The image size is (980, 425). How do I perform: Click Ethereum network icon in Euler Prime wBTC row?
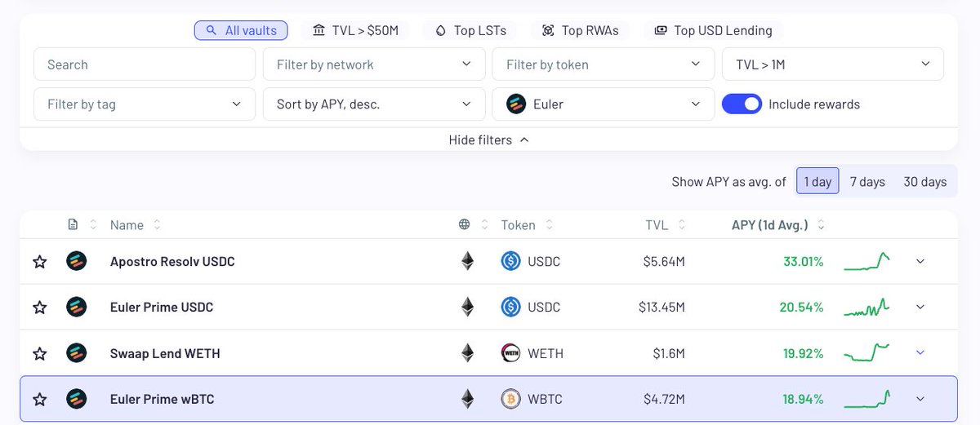pyautogui.click(x=467, y=398)
